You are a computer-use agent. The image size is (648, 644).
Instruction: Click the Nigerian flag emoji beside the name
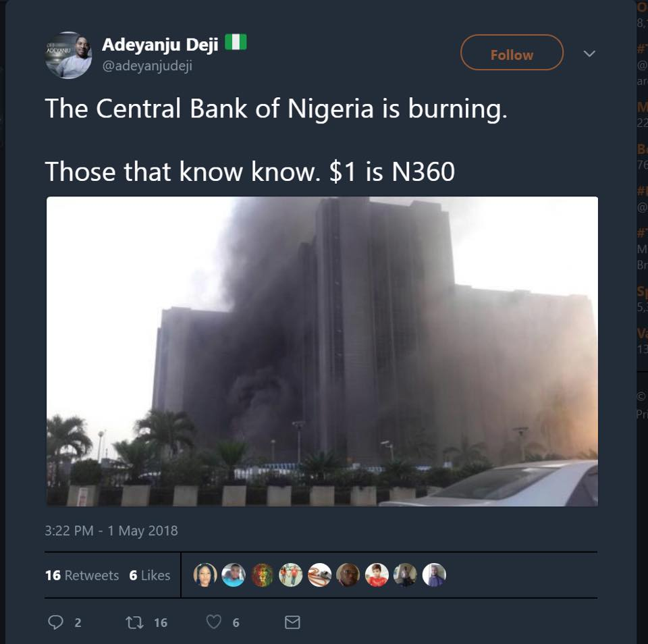click(235, 43)
